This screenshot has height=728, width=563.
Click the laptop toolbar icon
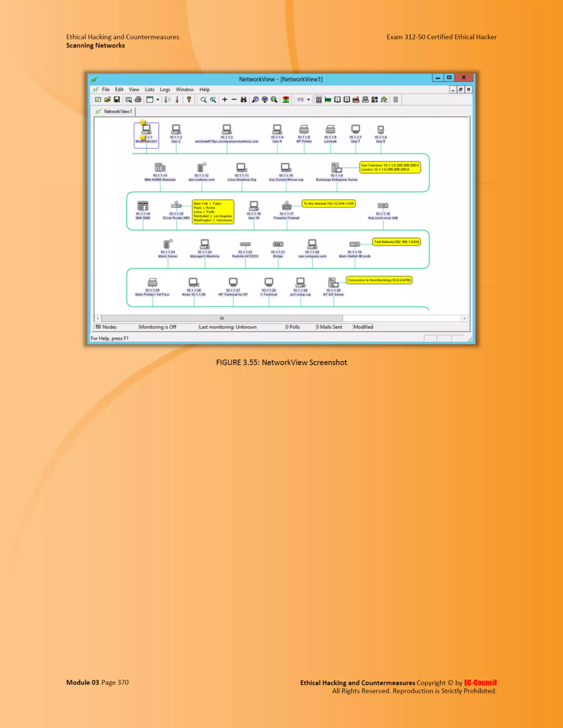(x=365, y=100)
